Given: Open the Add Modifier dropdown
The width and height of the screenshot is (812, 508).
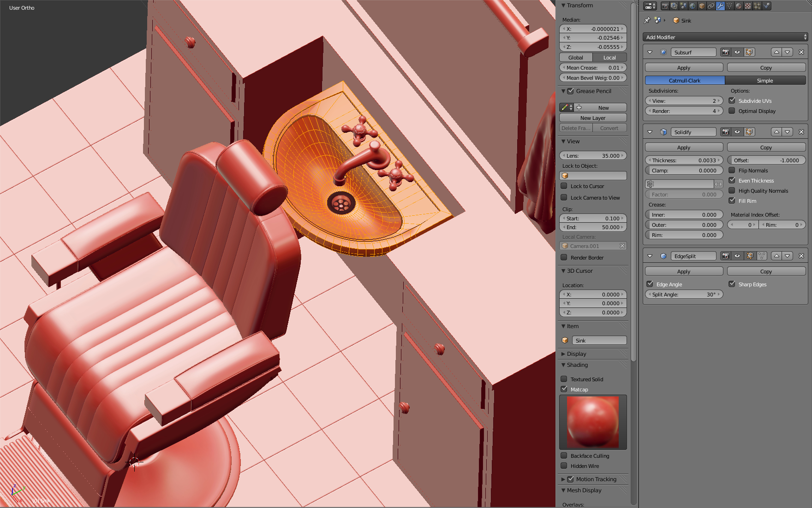Looking at the screenshot, I should click(x=724, y=37).
